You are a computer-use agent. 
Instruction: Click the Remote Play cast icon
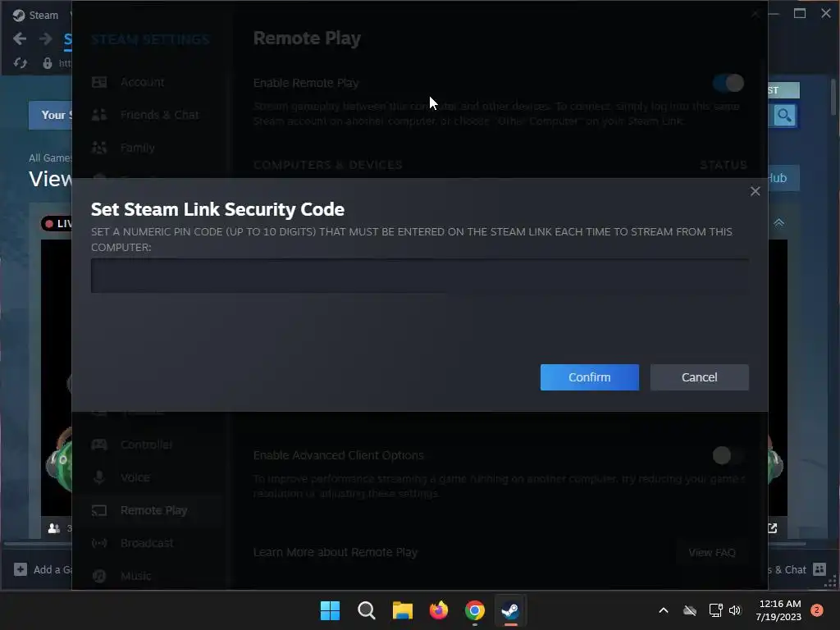(99, 510)
